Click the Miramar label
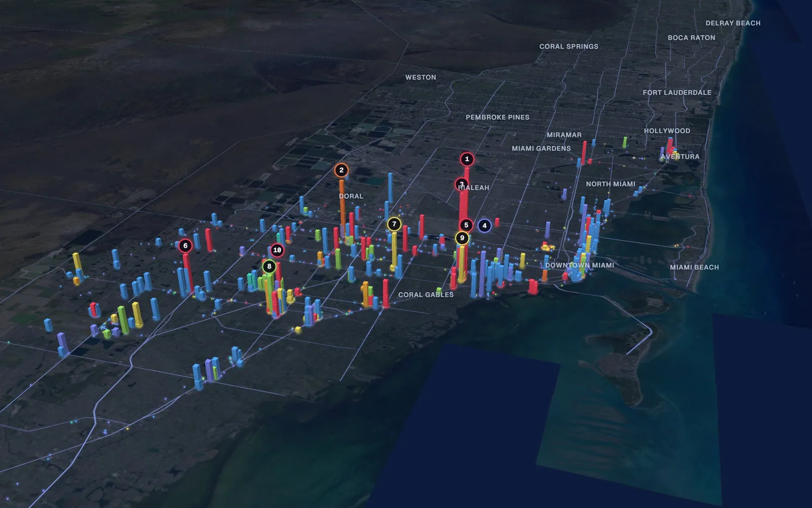Screen dimensions: 812x508 point(564,135)
